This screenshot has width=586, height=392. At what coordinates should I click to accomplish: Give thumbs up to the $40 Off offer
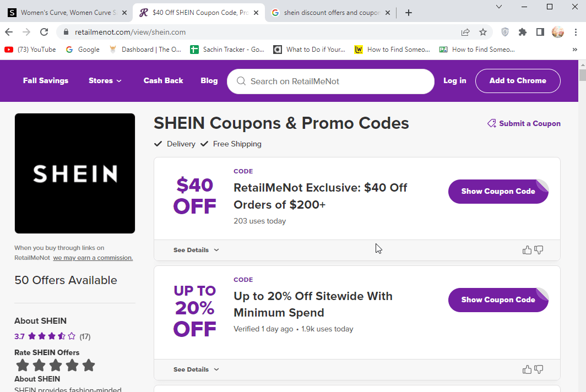(527, 249)
